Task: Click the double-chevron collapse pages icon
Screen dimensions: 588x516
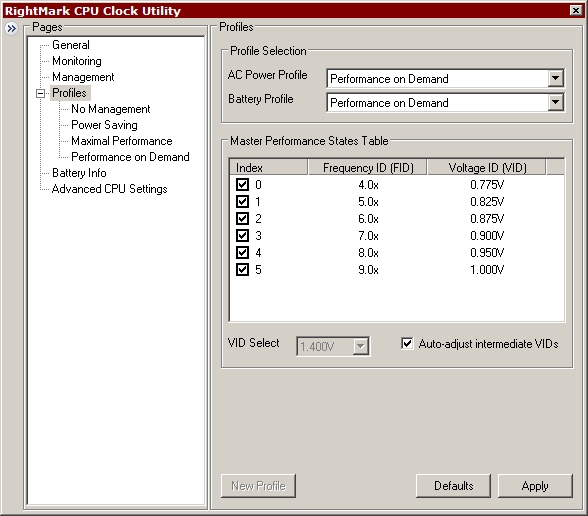Action: (11, 28)
